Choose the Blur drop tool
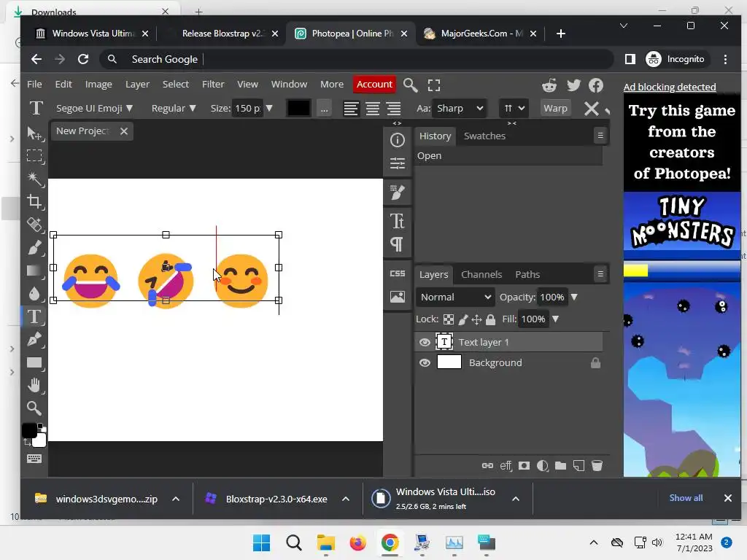The width and height of the screenshot is (747, 560). tap(35, 293)
